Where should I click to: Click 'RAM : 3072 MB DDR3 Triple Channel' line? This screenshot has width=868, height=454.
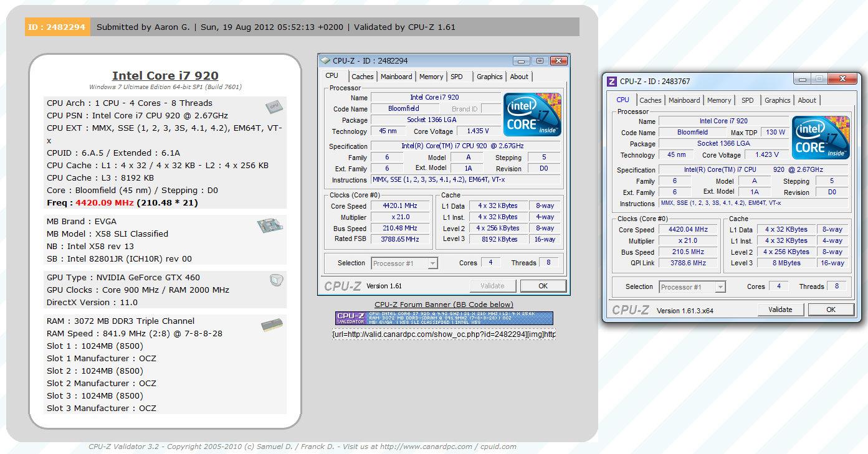(x=120, y=321)
